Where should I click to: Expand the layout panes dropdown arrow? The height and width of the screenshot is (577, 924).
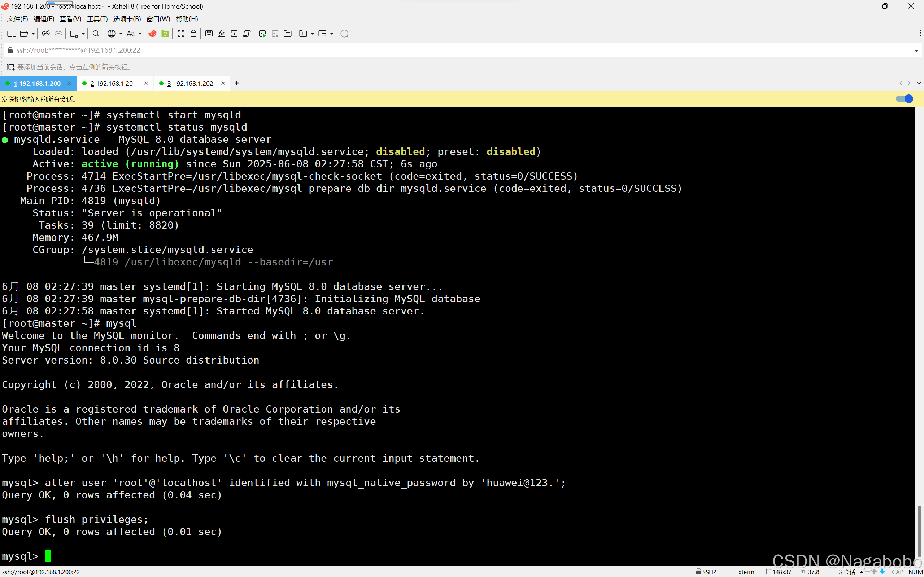pyautogui.click(x=331, y=34)
